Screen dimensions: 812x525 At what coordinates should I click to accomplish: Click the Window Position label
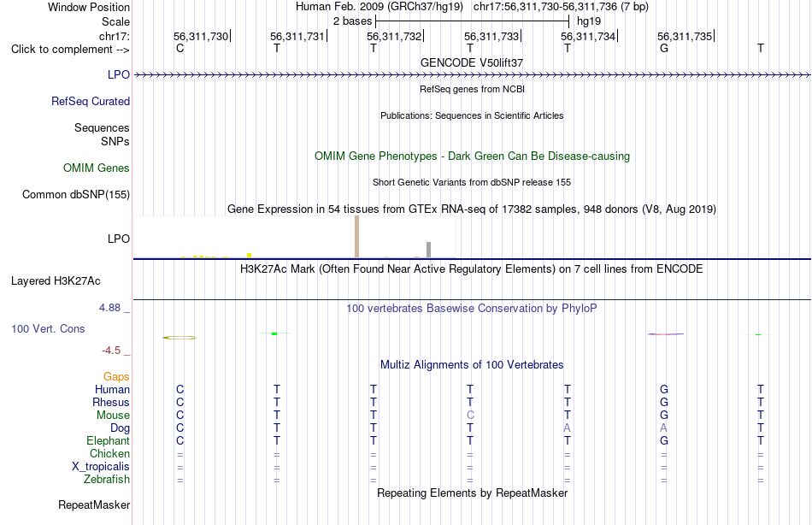89,7
